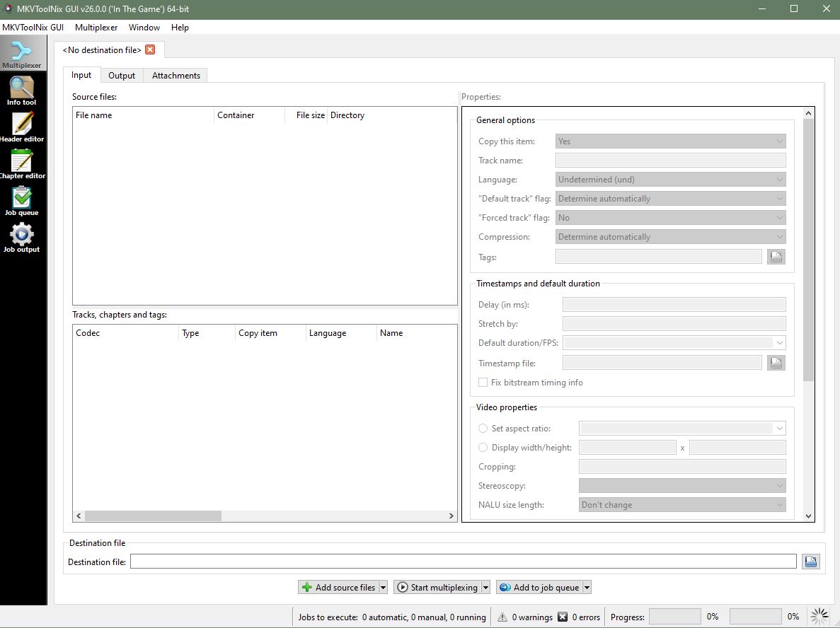The height and width of the screenshot is (628, 840).
Task: Open the Copy this item dropdown
Action: pyautogui.click(x=670, y=141)
